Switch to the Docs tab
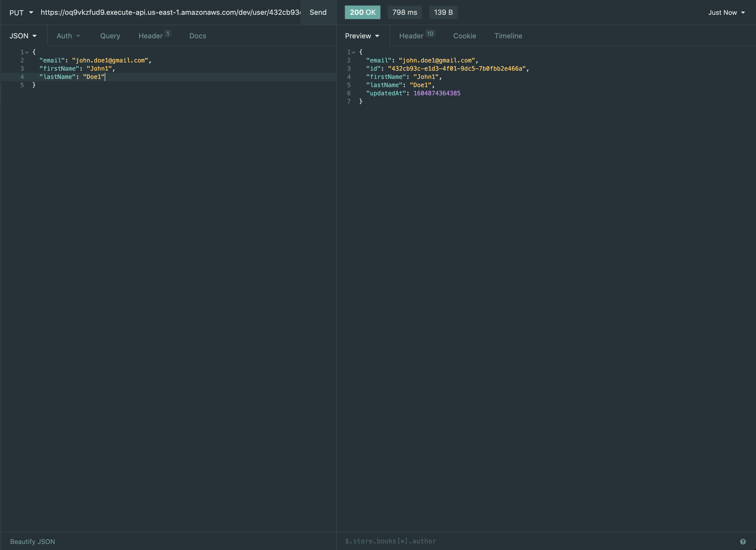The image size is (756, 550). pos(197,36)
